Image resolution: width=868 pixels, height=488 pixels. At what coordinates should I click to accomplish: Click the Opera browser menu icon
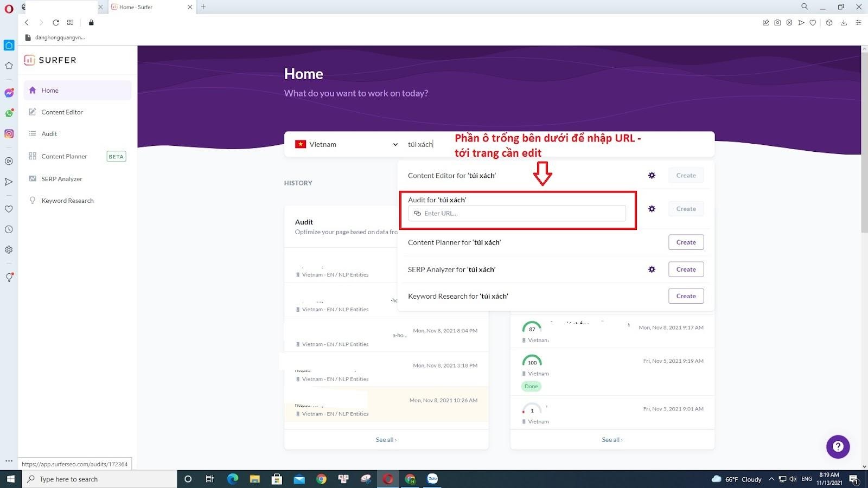9,8
